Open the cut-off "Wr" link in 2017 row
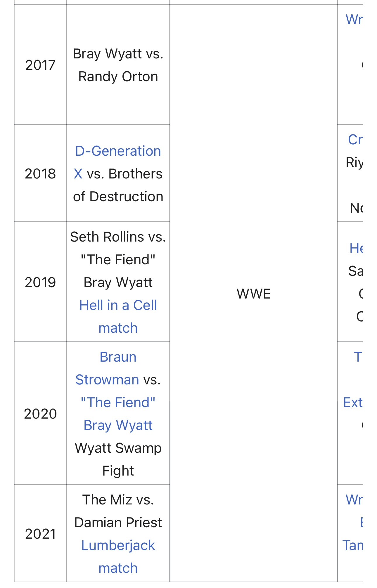377x588 pixels. click(354, 20)
